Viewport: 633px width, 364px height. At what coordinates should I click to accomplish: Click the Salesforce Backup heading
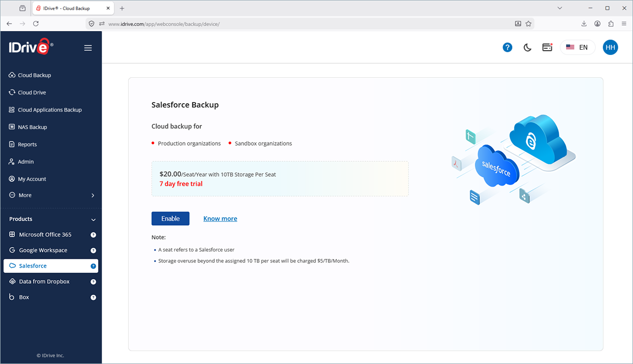[185, 105]
